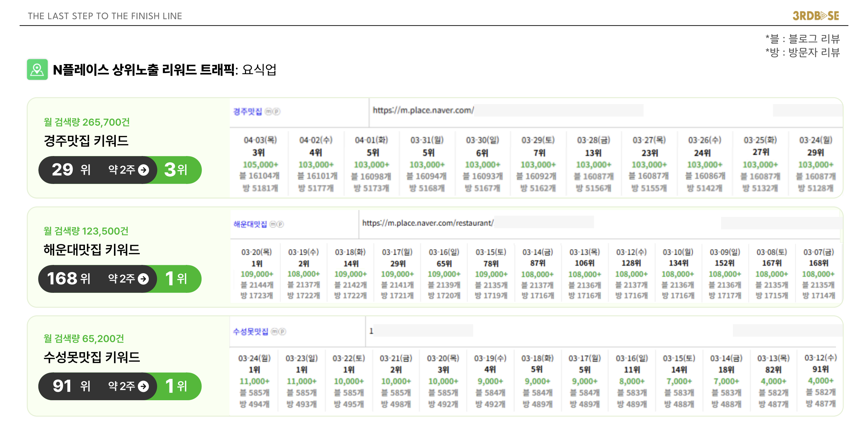This screenshot has width=868, height=437.
Task: Select the '82위' rank under 03-13(목)
Action: (x=773, y=370)
